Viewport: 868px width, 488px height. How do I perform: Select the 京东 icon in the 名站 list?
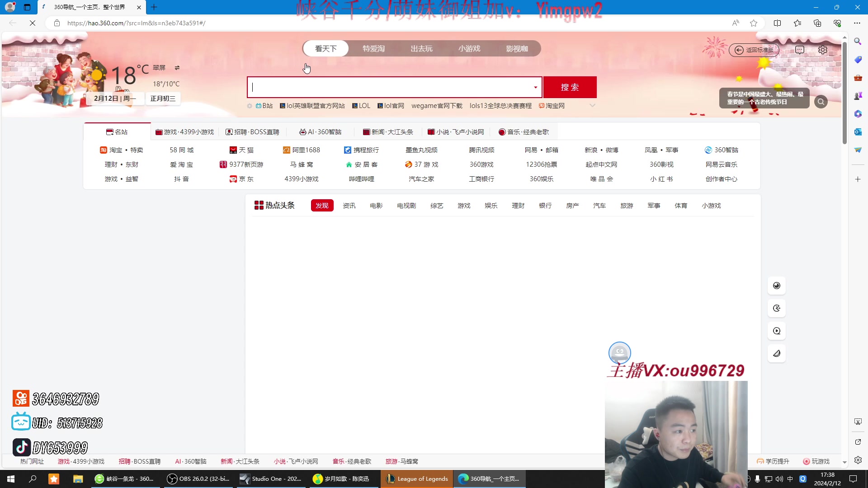tap(233, 179)
